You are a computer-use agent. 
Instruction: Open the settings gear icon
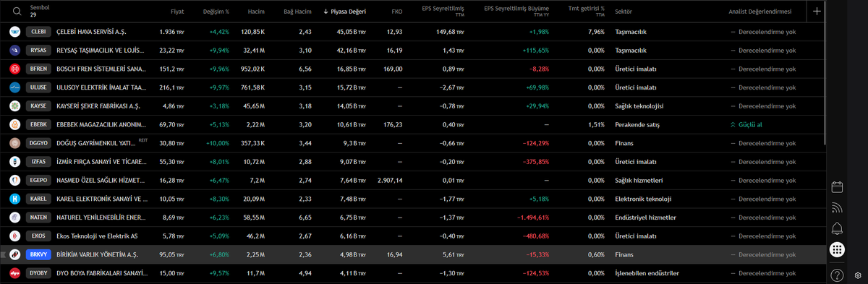[x=858, y=275]
